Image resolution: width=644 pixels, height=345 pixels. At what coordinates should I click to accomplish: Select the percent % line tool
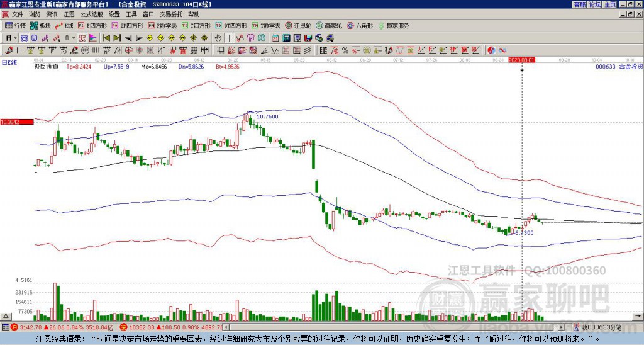345,50
